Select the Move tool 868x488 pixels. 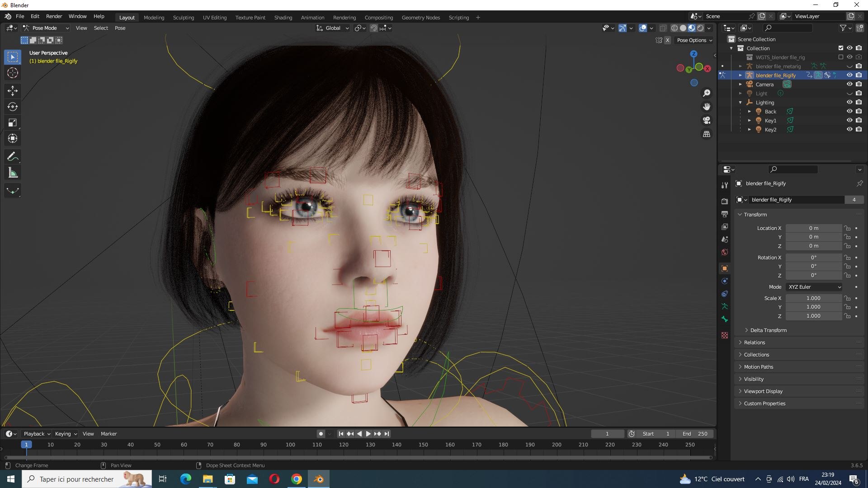(13, 91)
